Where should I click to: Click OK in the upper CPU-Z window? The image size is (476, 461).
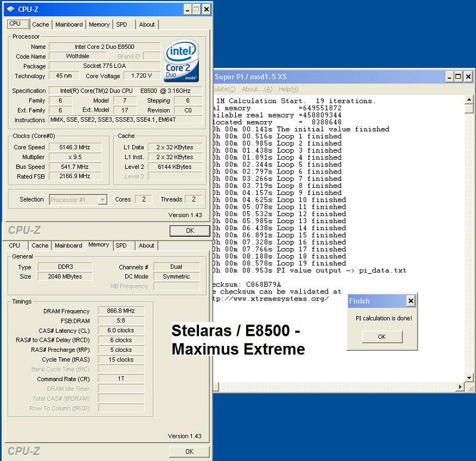point(189,230)
